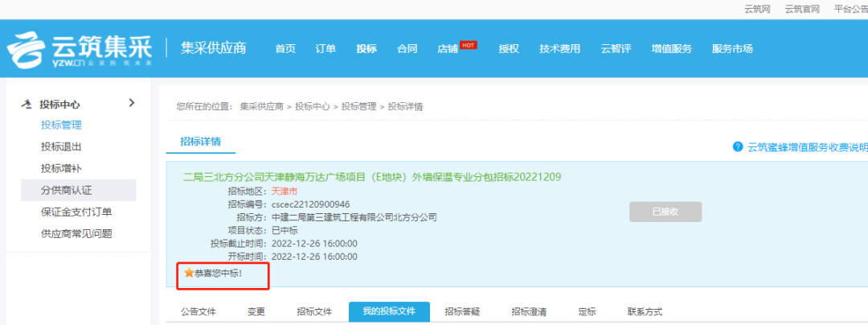Switch to the 招标文件 tab
The image size is (868, 325).
pos(314,312)
